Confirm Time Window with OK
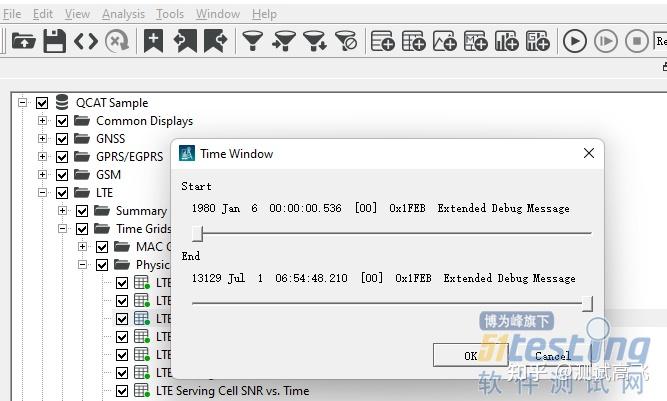667x401 pixels. tap(470, 355)
